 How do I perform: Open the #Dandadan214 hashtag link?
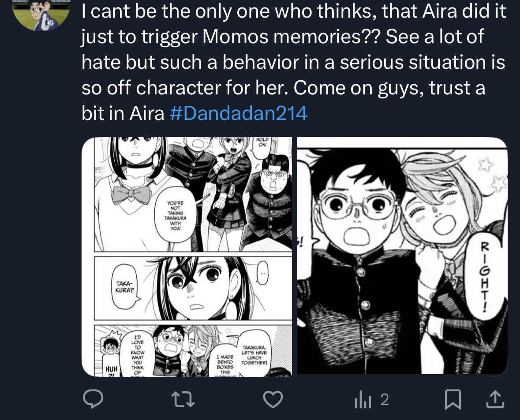point(239,113)
